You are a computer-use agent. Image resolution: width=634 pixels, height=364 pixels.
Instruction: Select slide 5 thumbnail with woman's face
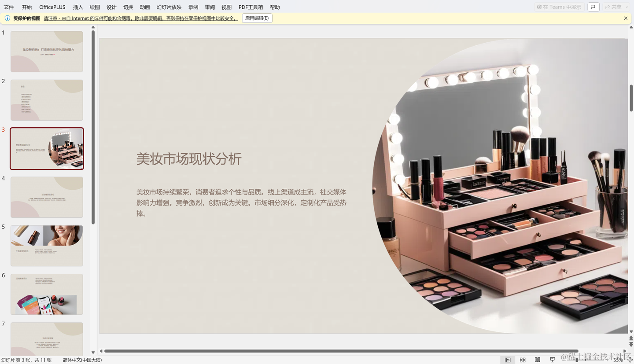tap(47, 246)
